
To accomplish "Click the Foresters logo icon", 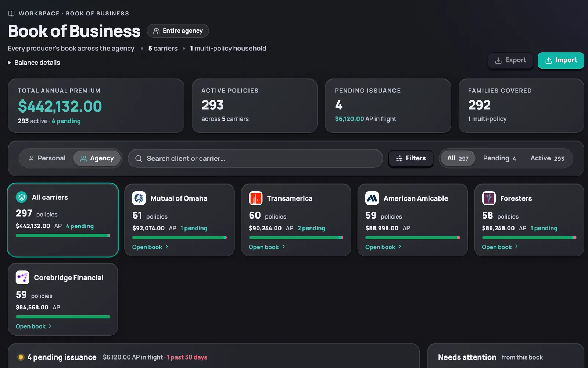I will point(489,198).
